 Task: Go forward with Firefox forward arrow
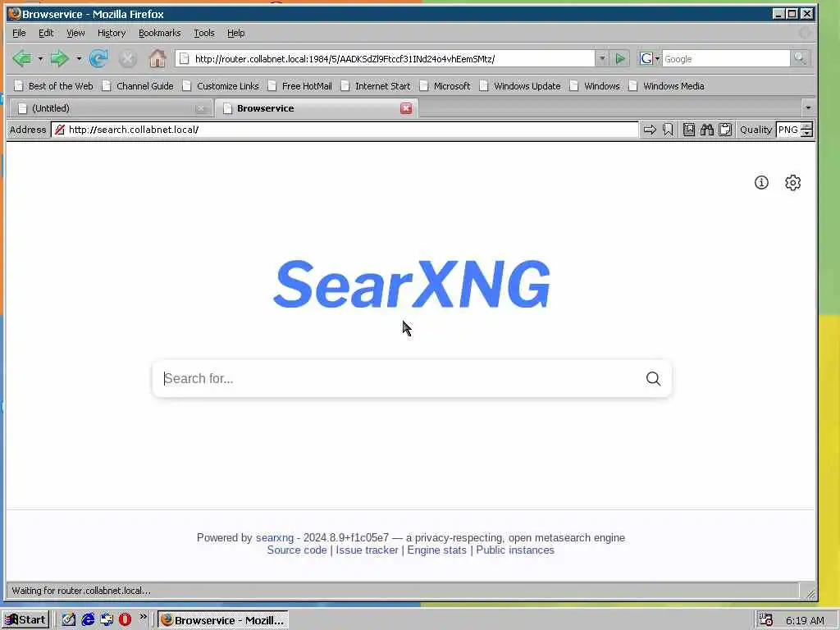(59, 58)
